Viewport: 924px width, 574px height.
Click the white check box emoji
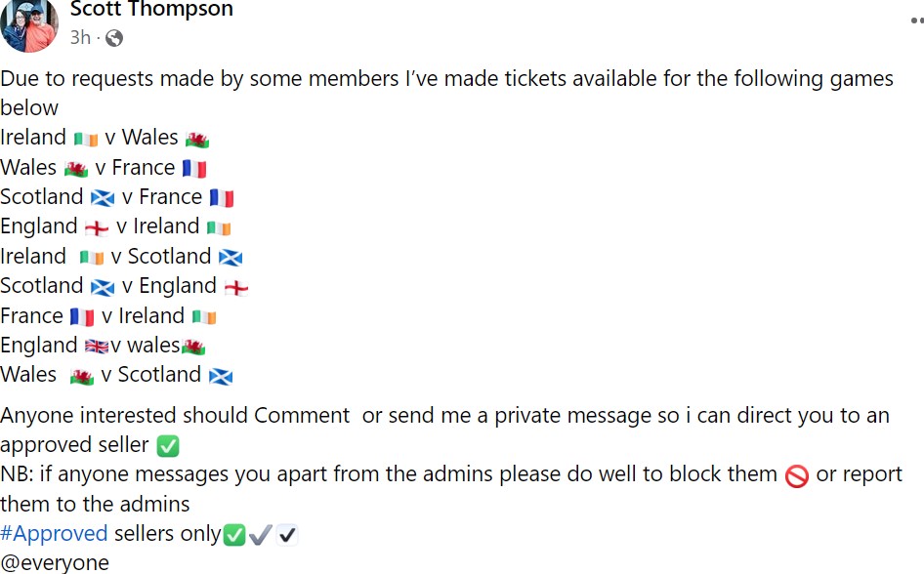coord(286,535)
